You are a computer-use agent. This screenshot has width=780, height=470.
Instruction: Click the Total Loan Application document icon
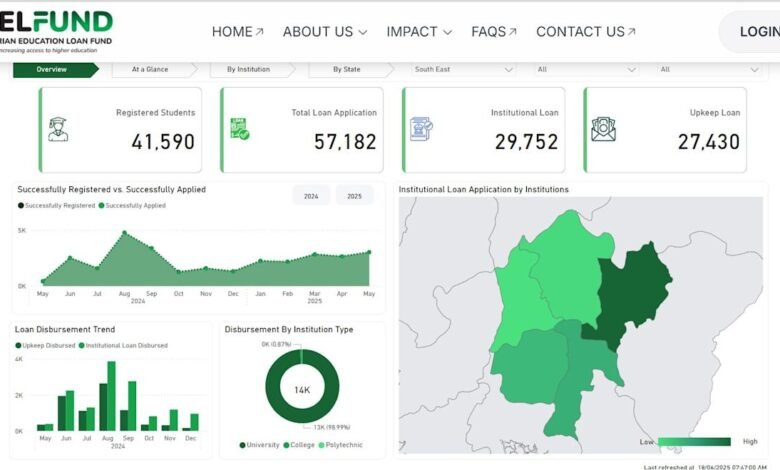pyautogui.click(x=240, y=130)
